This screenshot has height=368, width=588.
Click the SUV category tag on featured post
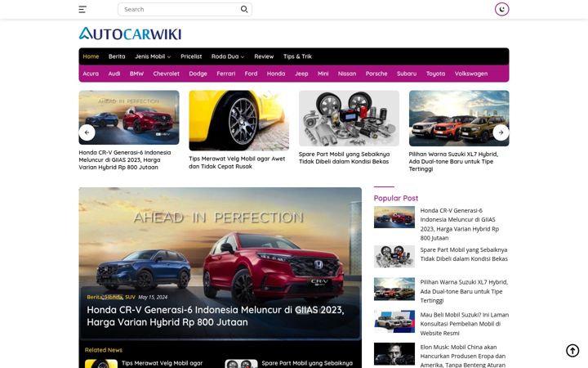[x=130, y=297]
